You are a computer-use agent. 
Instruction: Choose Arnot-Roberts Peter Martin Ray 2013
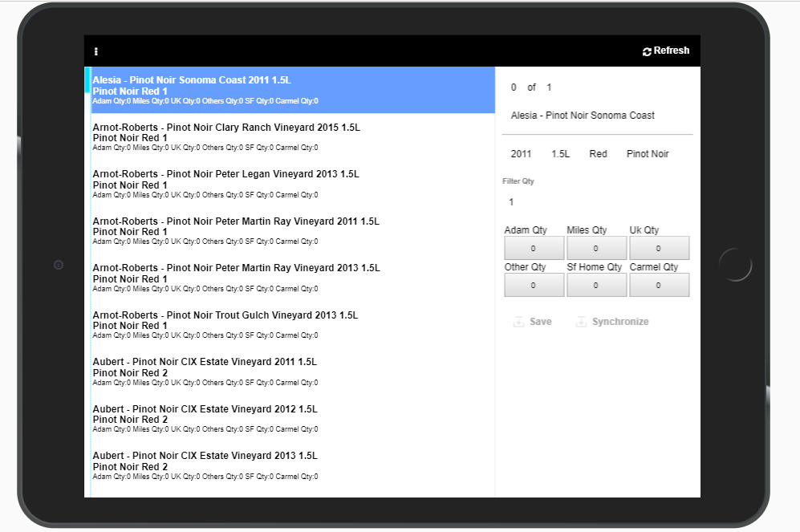[289, 278]
